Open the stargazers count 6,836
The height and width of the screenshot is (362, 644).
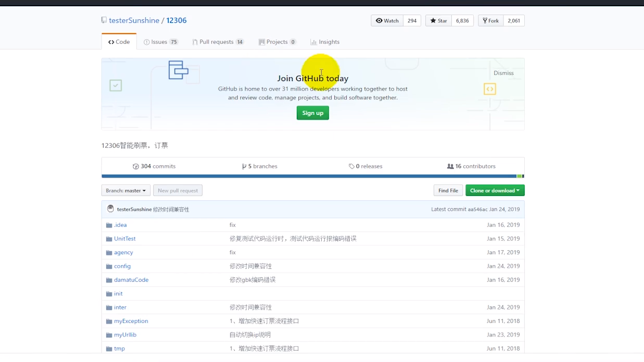click(x=462, y=21)
